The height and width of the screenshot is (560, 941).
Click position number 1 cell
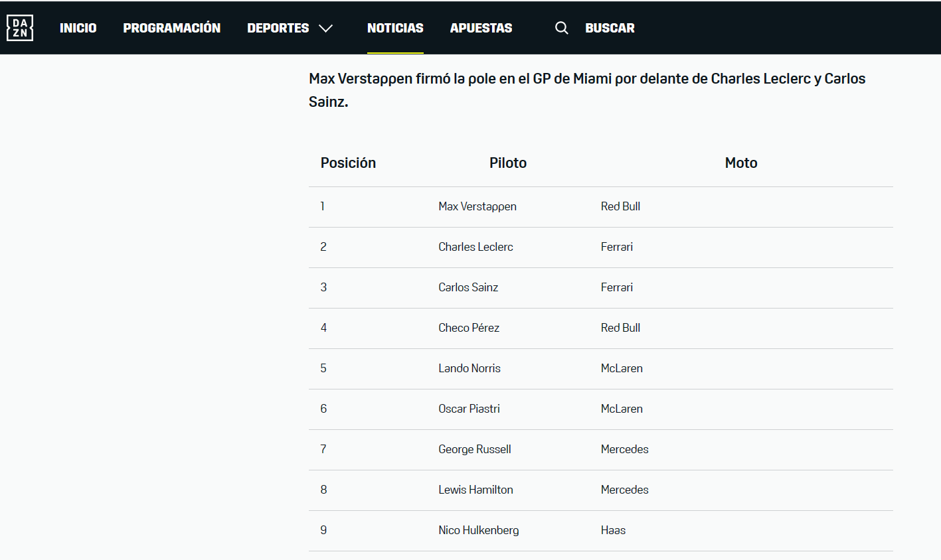(323, 206)
